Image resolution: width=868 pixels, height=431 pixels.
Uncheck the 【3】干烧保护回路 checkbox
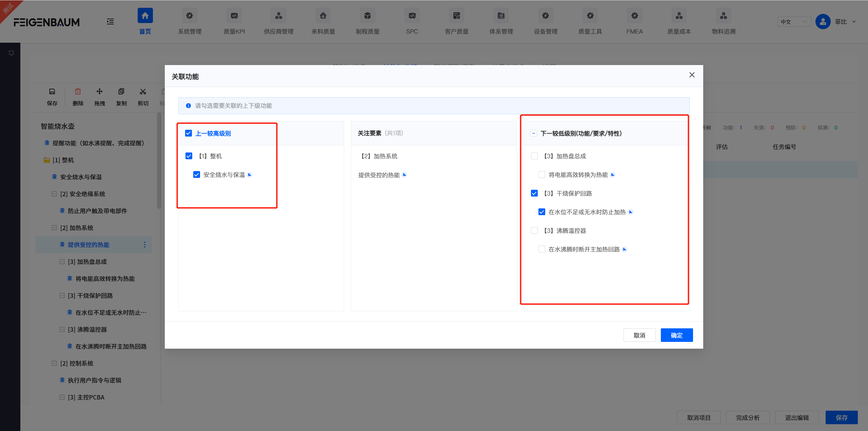(534, 193)
